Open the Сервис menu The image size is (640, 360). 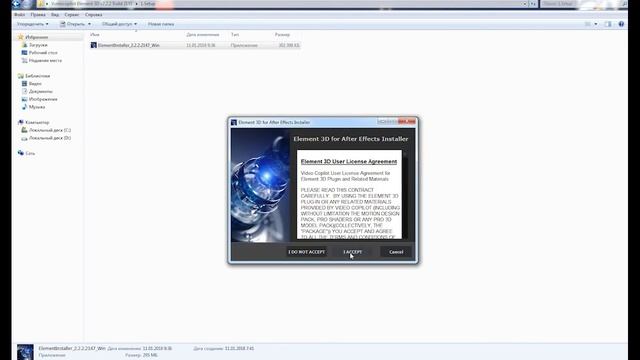click(72, 15)
